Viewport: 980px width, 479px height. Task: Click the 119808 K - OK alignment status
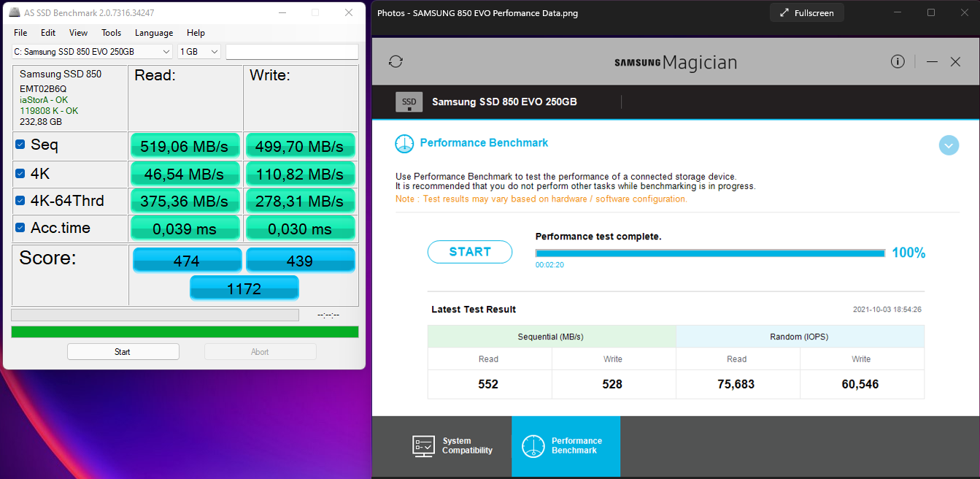pyautogui.click(x=49, y=111)
